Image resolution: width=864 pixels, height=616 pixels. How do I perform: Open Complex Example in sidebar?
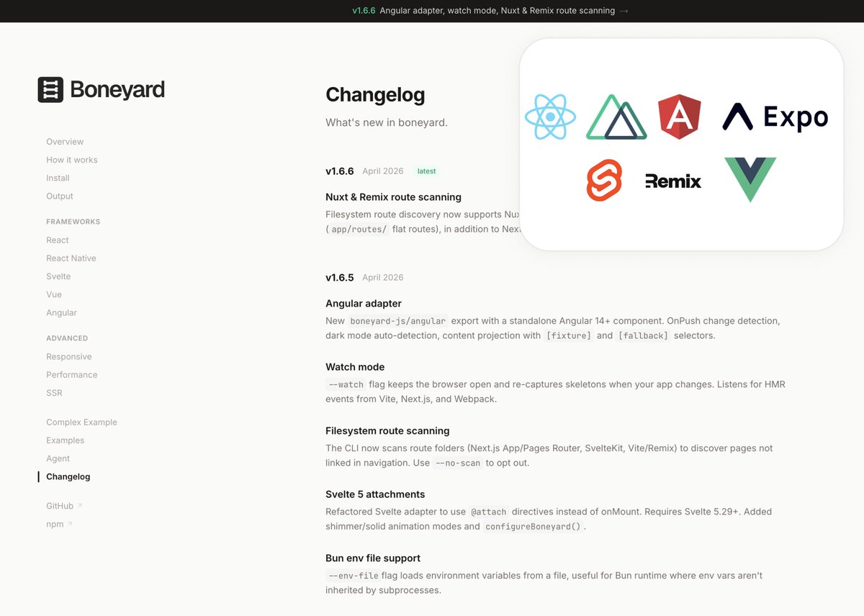click(81, 422)
